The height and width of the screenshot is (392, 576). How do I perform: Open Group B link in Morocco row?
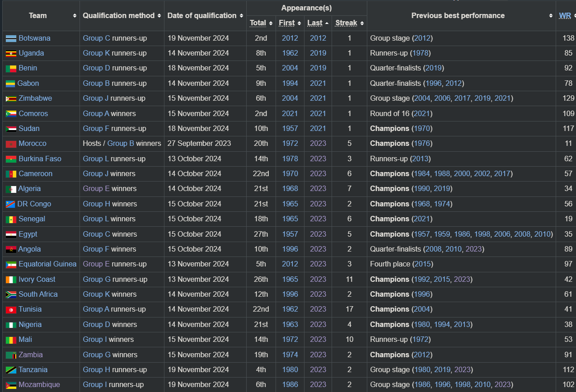(x=121, y=143)
